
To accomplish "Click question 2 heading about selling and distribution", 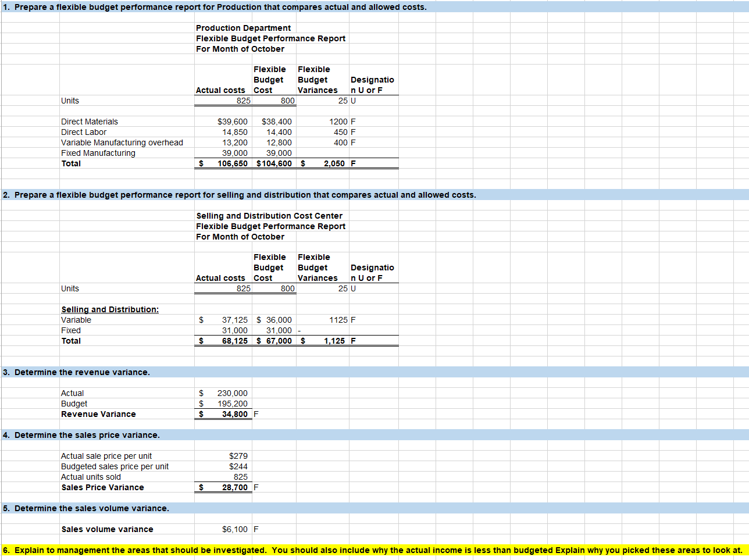I will (240, 195).
